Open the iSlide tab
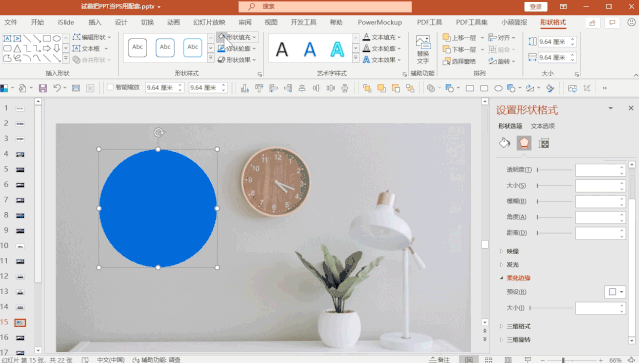Viewport: 639px width, 363px height. pos(66,22)
